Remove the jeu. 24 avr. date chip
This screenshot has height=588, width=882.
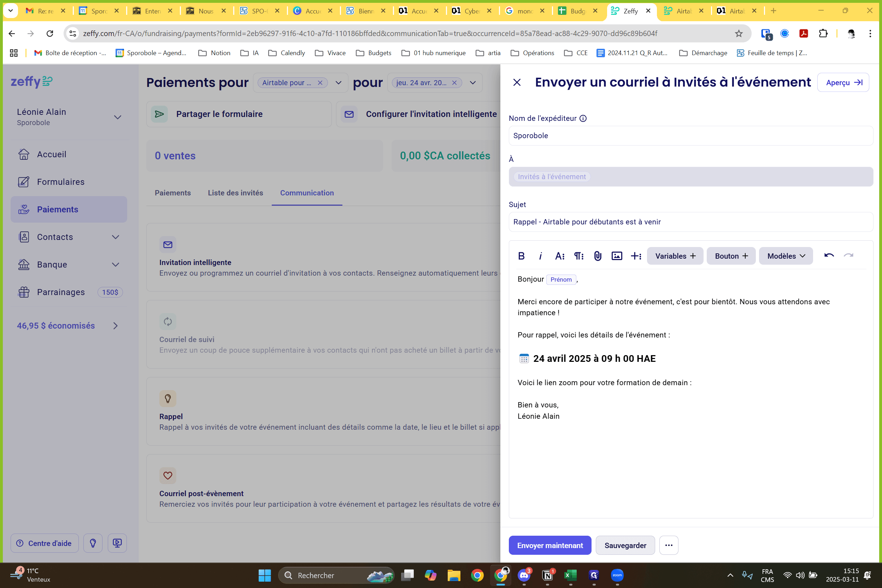pyautogui.click(x=454, y=82)
